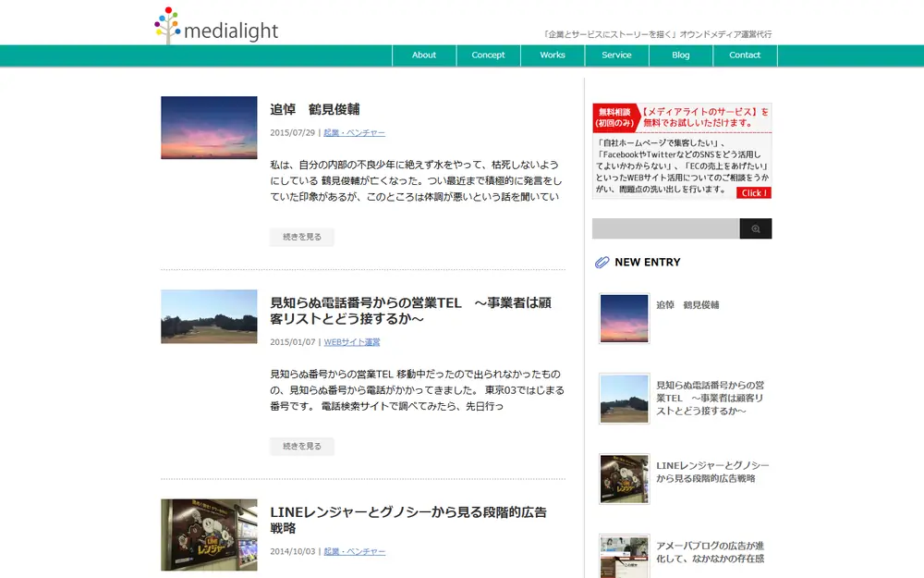The width and height of the screenshot is (924, 578).
Task: Click 起業・ベンチャー category under 2015/07/29 post
Action: (354, 133)
